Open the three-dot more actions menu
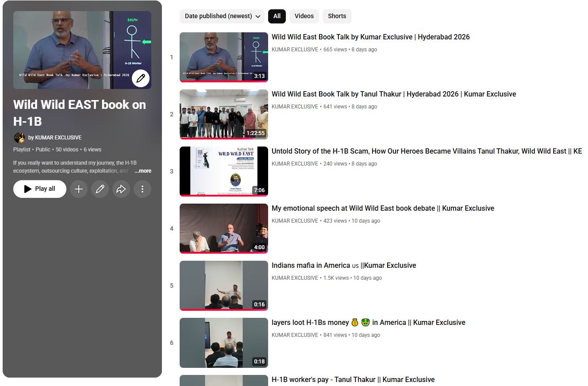 (x=142, y=189)
